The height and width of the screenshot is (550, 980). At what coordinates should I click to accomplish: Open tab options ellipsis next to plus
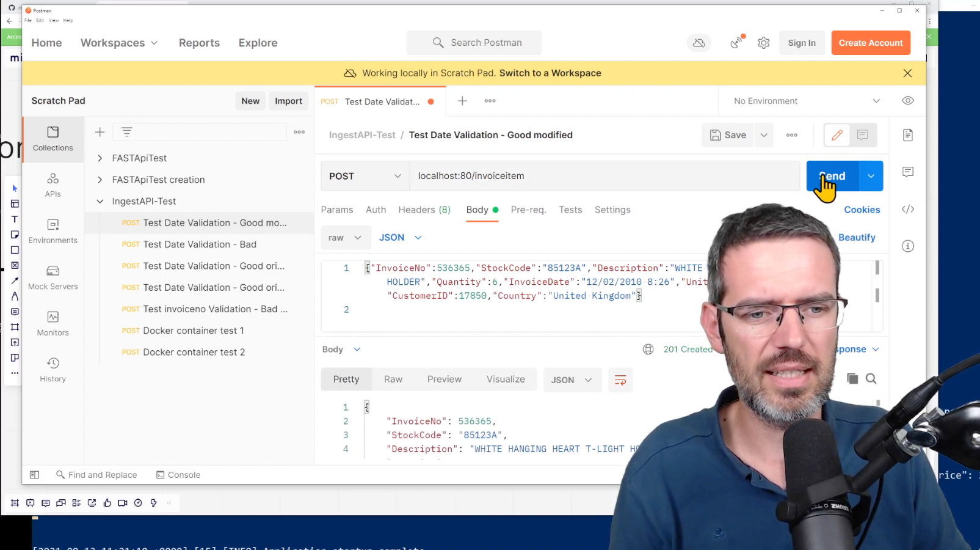[x=490, y=101]
